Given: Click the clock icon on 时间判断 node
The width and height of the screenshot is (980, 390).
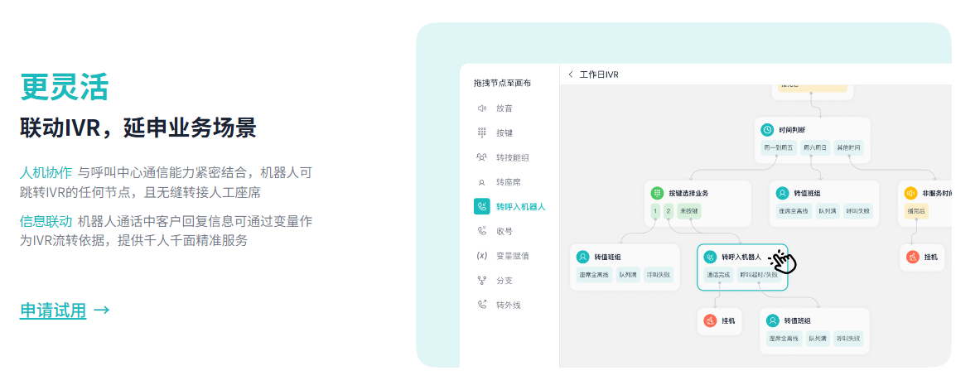Looking at the screenshot, I should [767, 130].
